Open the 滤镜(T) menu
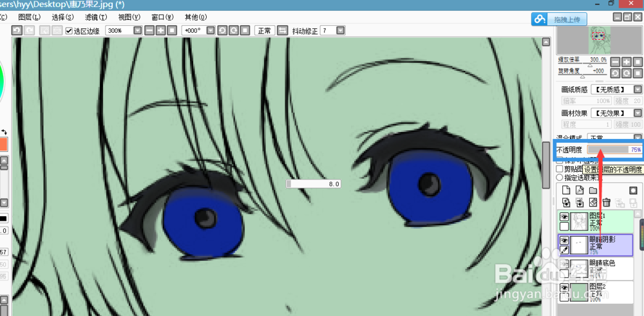This screenshot has width=644, height=316. 96,17
